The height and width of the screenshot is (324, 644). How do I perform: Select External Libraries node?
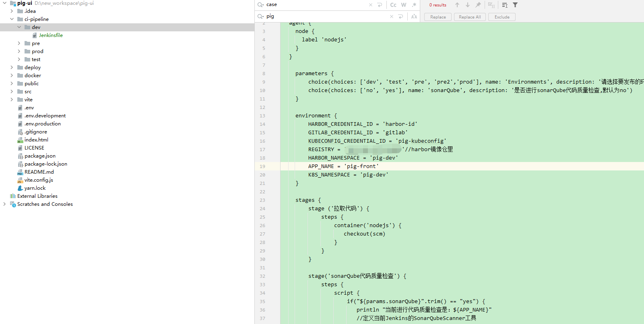pos(37,196)
